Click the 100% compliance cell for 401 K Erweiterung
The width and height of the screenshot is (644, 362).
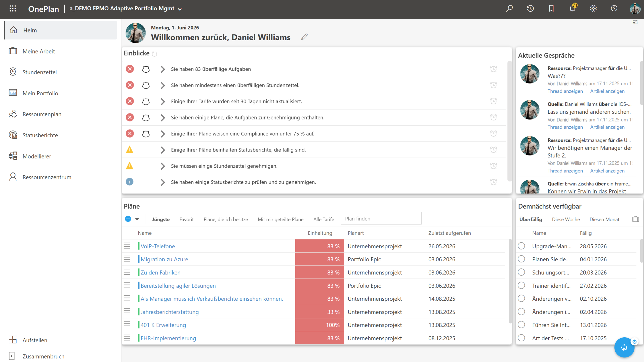pos(319,325)
